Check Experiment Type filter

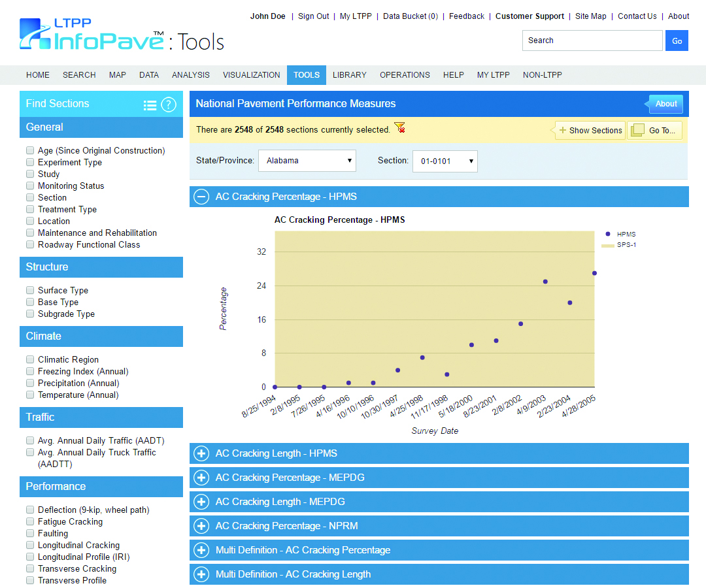point(30,162)
